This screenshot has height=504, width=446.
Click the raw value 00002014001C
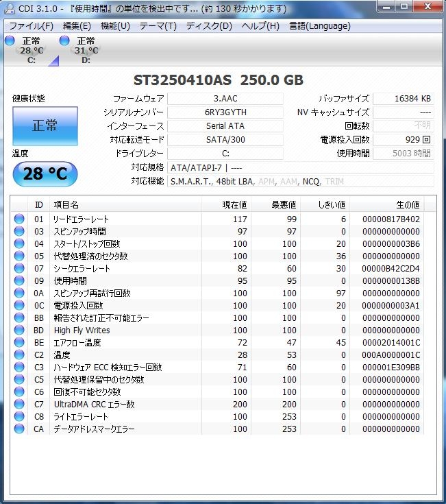391,343
